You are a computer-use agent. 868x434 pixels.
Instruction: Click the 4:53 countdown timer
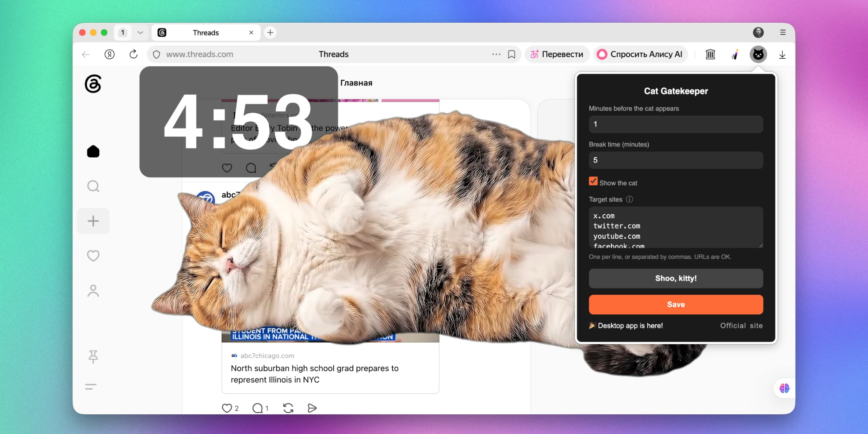[x=238, y=121]
